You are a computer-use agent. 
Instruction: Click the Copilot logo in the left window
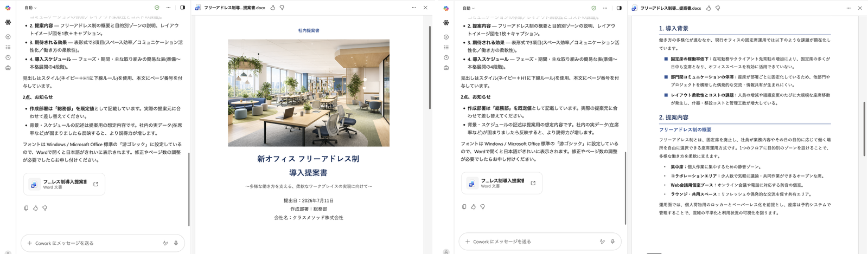[x=8, y=8]
